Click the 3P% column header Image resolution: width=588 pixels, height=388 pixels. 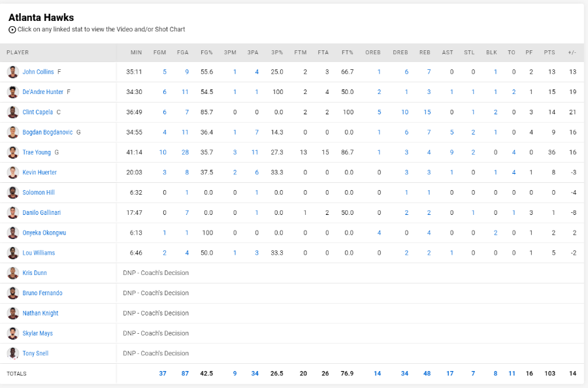tap(277, 52)
